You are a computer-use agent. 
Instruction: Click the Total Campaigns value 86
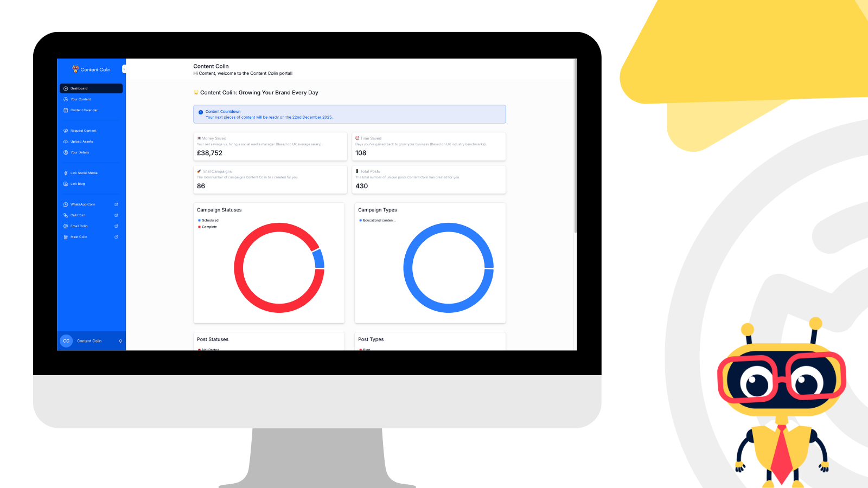201,186
